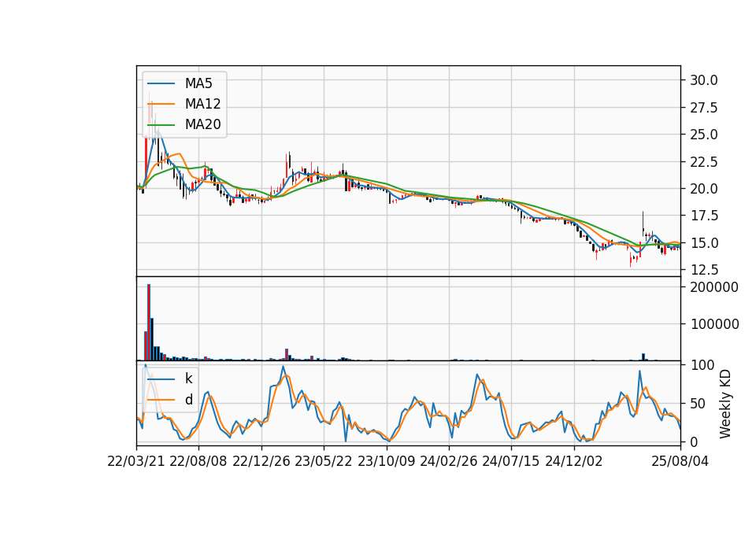Click the orange MA12 legend line sample

pyautogui.click(x=161, y=104)
